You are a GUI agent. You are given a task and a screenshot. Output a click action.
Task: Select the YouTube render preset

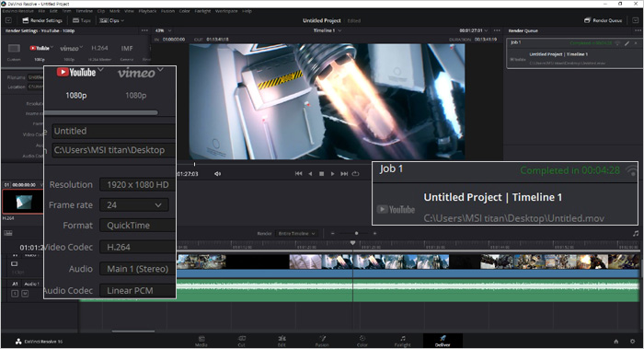[40, 48]
